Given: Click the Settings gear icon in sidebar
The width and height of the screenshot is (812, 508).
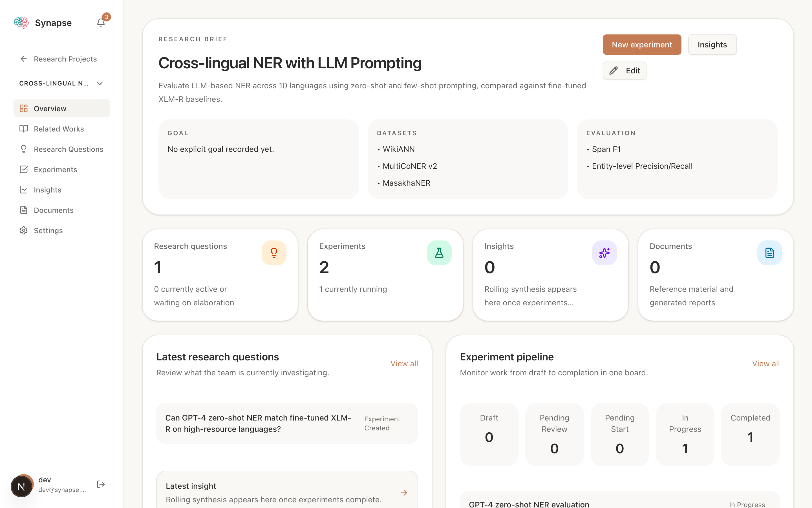Looking at the screenshot, I should coord(23,231).
